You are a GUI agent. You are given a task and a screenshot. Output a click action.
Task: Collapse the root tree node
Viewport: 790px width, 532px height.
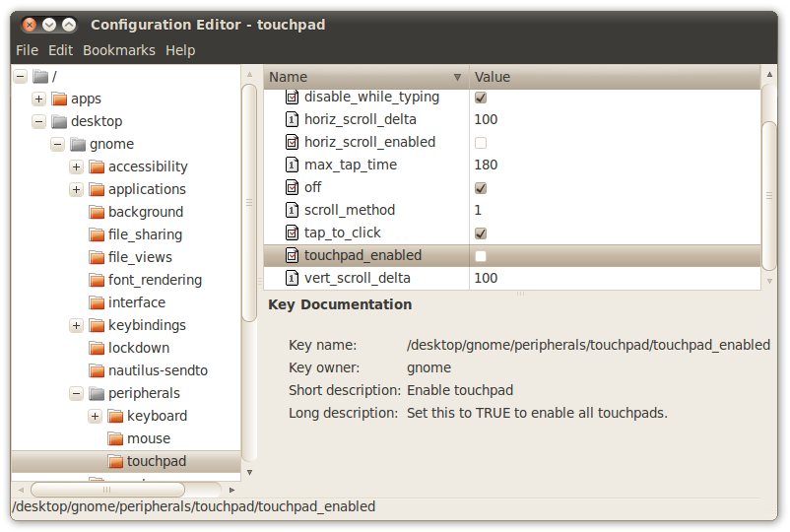(20, 77)
